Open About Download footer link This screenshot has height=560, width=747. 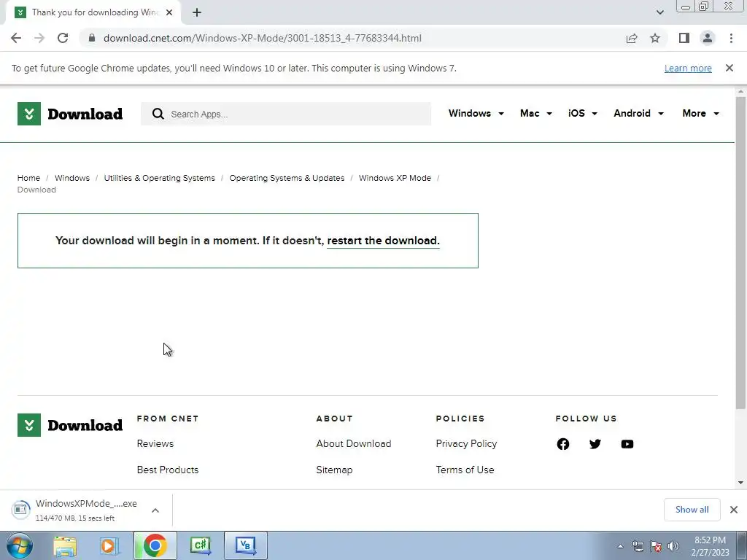pyautogui.click(x=354, y=443)
